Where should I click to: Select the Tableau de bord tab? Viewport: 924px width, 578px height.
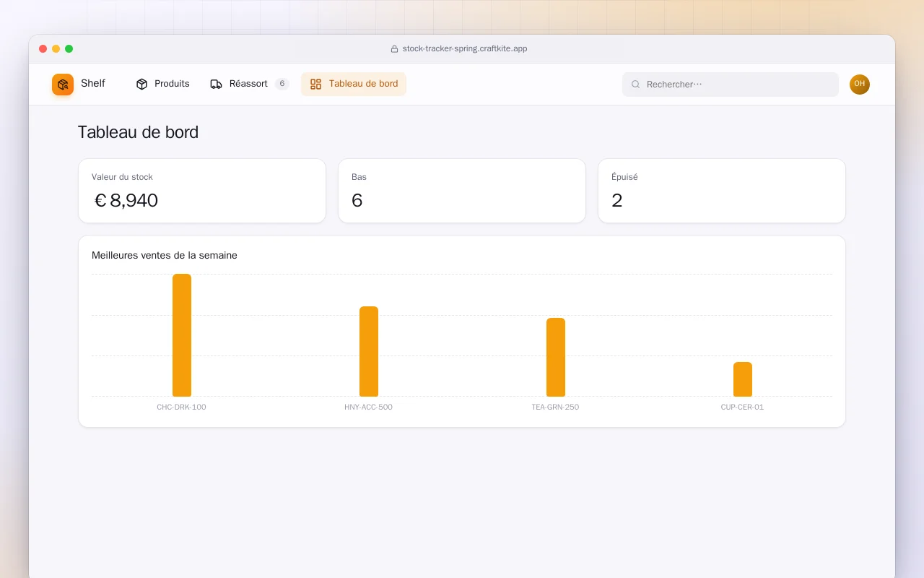(354, 84)
